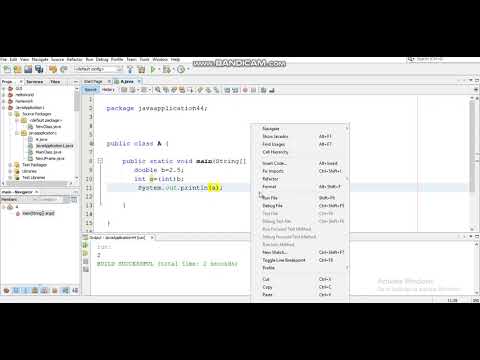Click the green Run Project icon

(x=153, y=69)
